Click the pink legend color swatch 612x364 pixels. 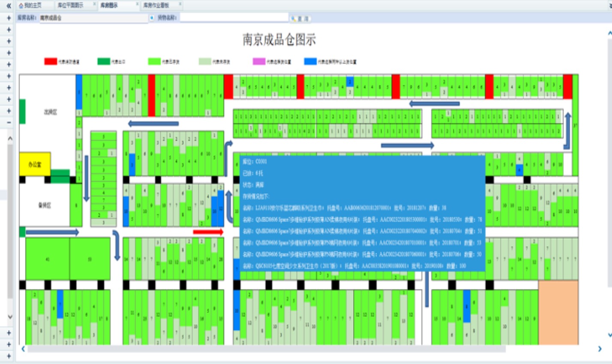pyautogui.click(x=259, y=62)
